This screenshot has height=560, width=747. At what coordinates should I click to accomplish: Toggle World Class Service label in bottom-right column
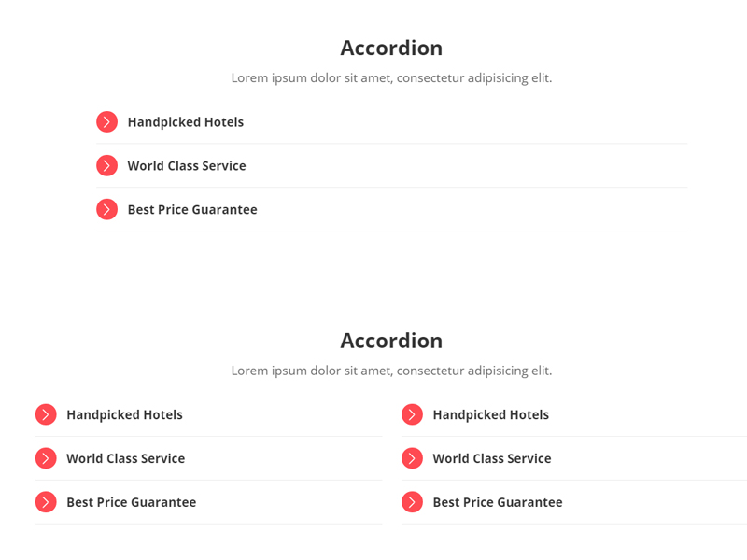[491, 459]
